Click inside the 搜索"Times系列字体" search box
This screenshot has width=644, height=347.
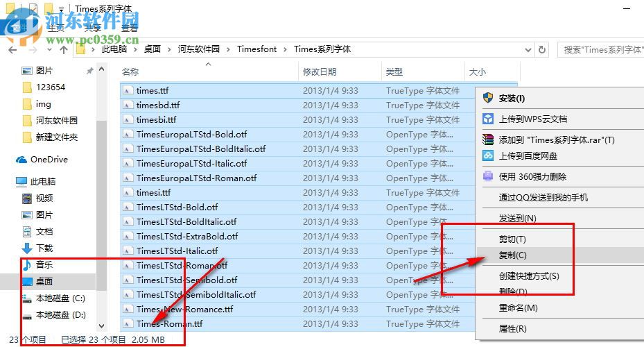600,50
